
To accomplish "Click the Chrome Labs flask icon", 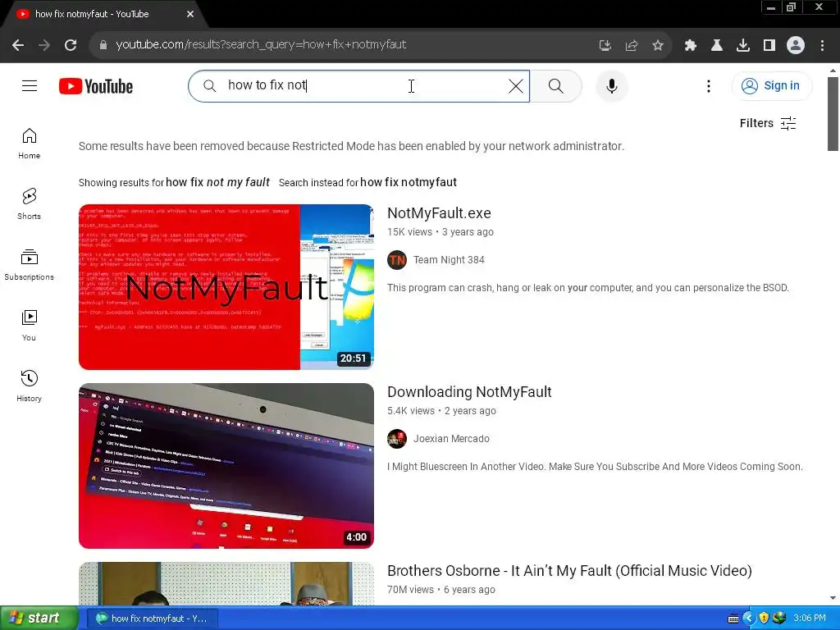I will click(717, 46).
